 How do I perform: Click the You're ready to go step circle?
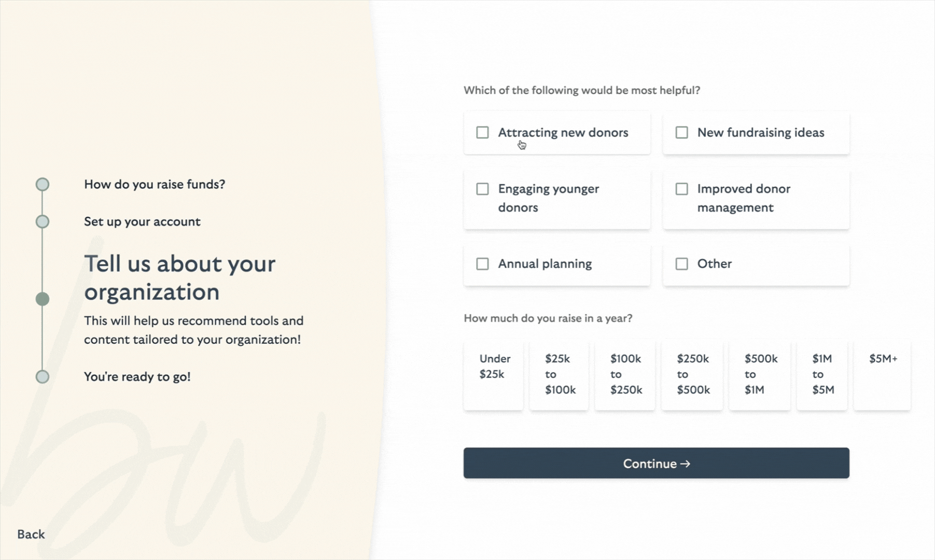pos(43,377)
